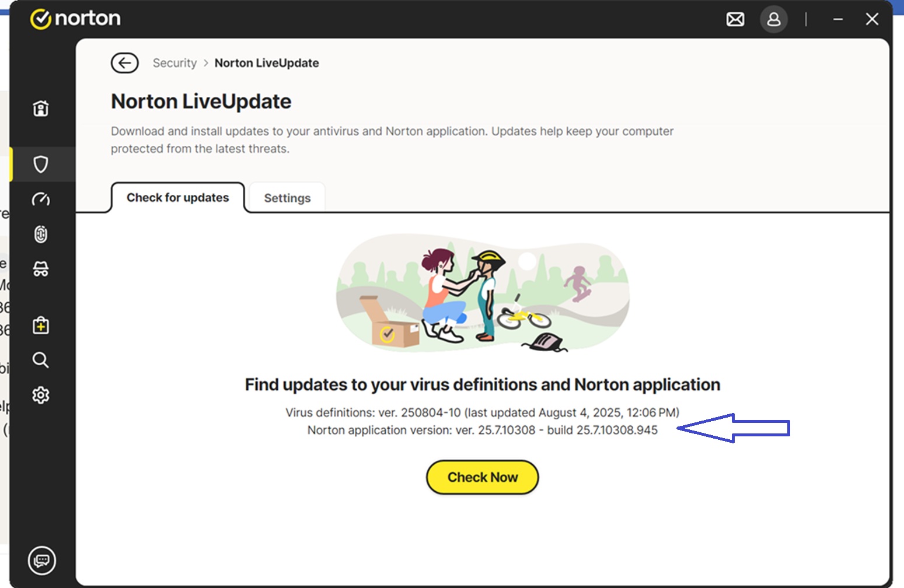The width and height of the screenshot is (904, 588).
Task: Open the chat support icon at the bottom left
Action: point(42,561)
